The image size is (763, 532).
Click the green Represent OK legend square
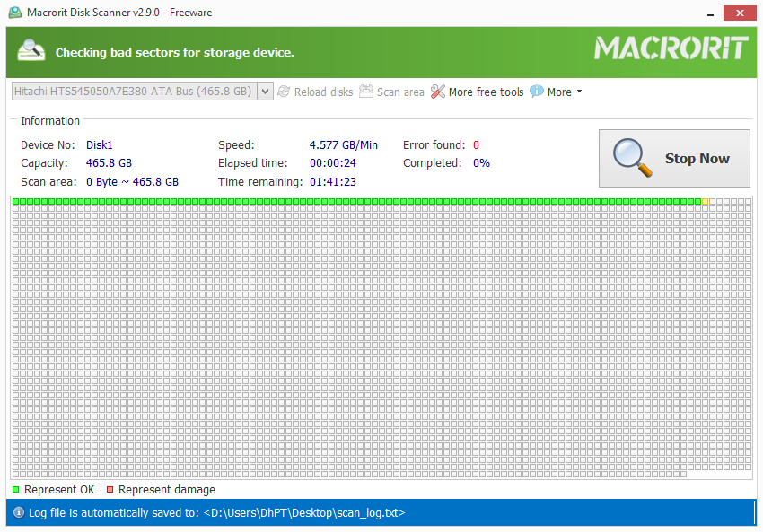pos(16,490)
